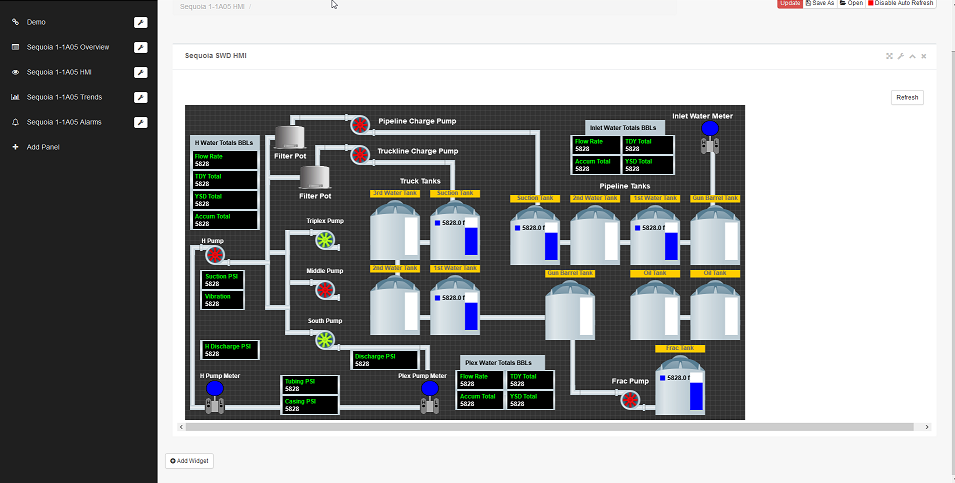Click wrench beside Sequoia 1-1A05 Trends

(x=141, y=97)
